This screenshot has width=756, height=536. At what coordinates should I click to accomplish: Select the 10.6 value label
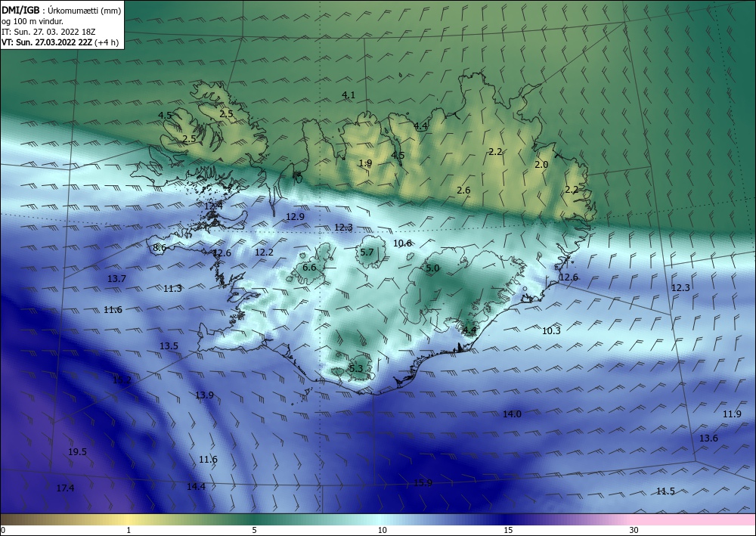tap(402, 243)
